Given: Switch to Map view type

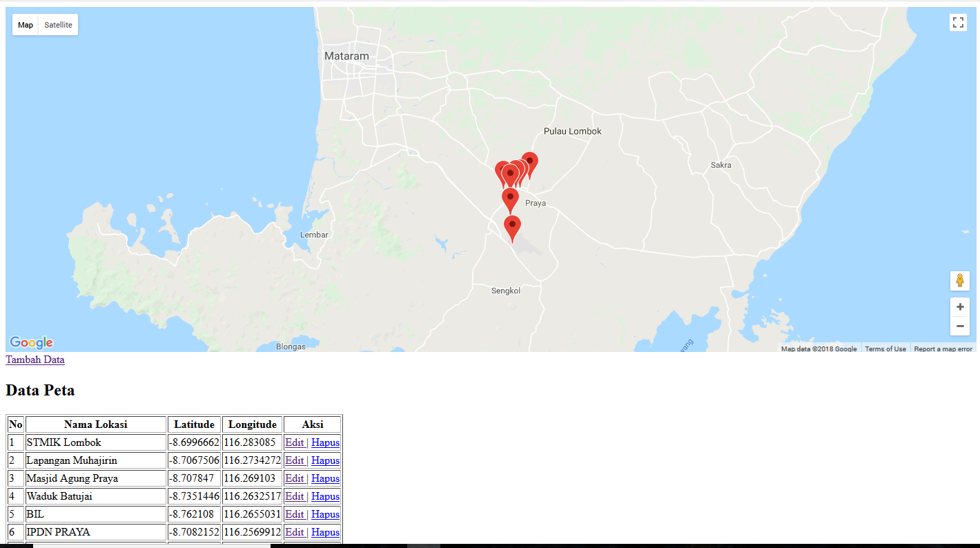Looking at the screenshot, I should [x=26, y=25].
